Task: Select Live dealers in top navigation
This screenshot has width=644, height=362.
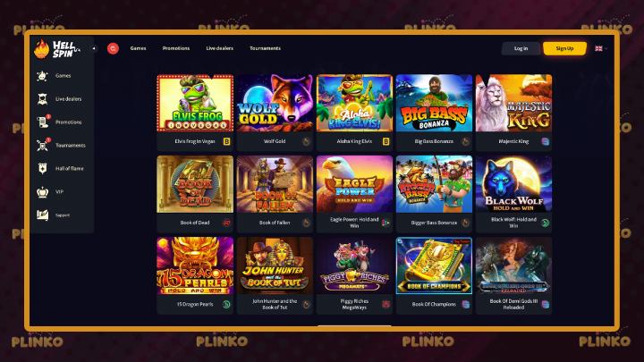Action: tap(219, 48)
